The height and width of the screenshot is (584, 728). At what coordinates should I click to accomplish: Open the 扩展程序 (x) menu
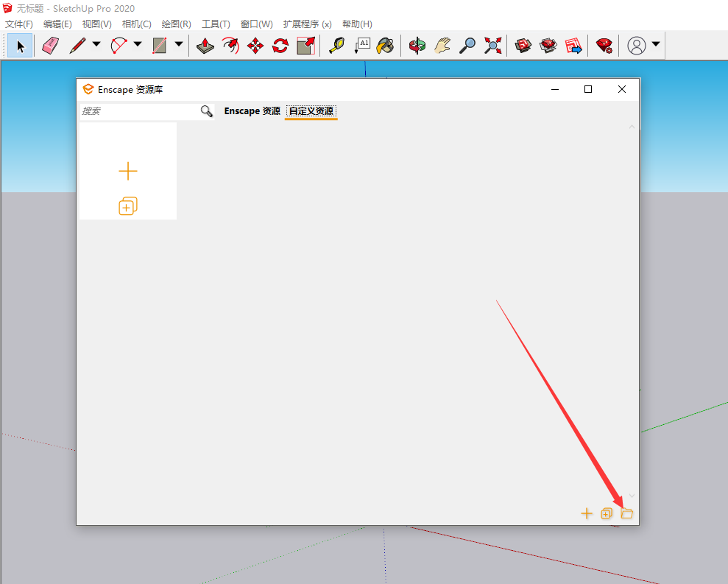[x=308, y=24]
